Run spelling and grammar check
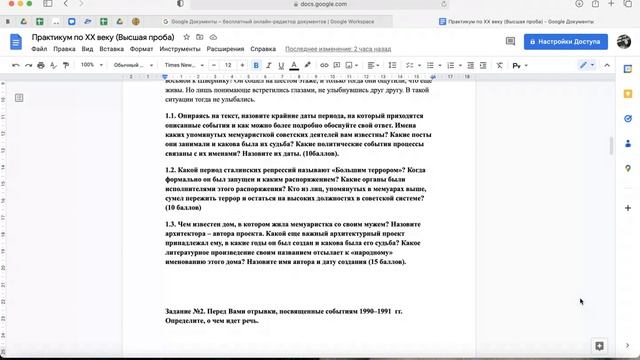This screenshot has width=640, height=360. [53, 65]
